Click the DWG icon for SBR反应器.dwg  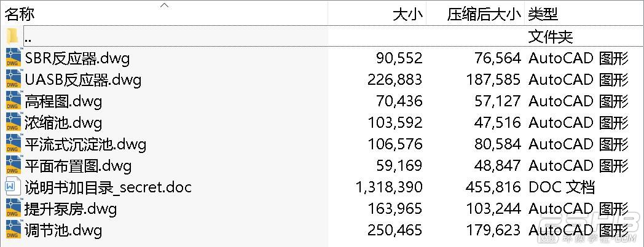[x=13, y=58]
